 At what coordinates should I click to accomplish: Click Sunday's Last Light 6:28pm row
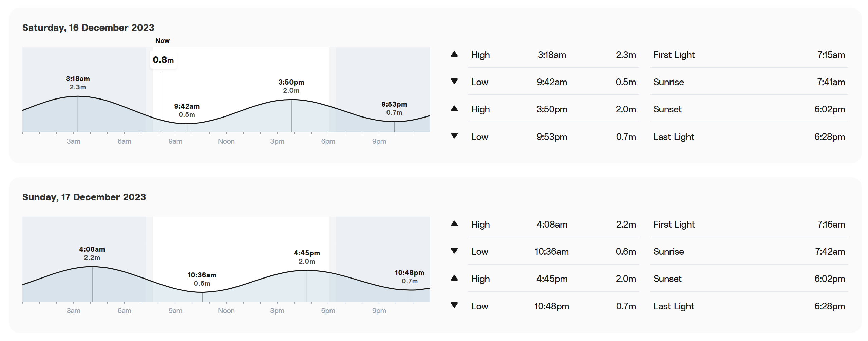pos(749,306)
